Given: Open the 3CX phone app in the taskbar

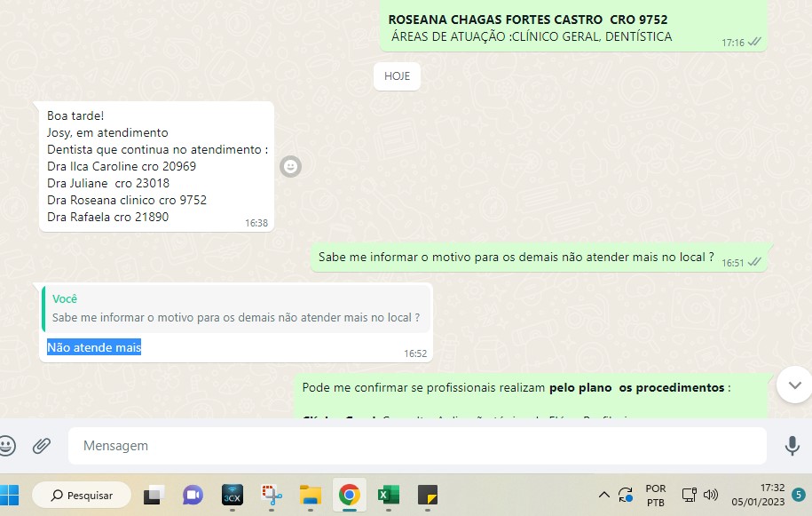Looking at the screenshot, I should pos(232,495).
